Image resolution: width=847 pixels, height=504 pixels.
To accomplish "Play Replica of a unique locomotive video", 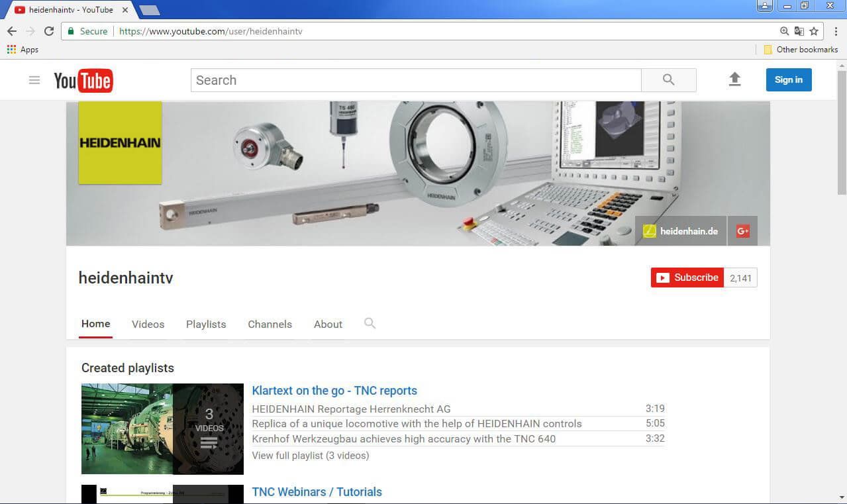I will pos(417,424).
